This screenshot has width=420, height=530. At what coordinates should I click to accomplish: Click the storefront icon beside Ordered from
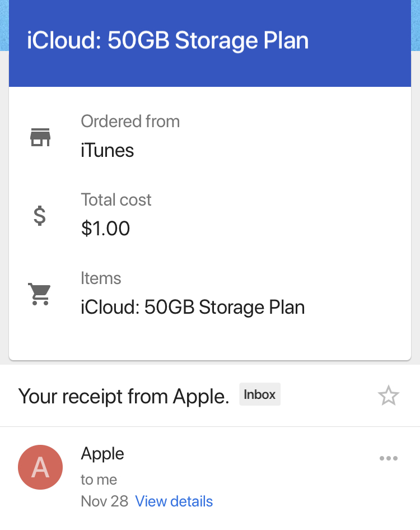(40, 137)
